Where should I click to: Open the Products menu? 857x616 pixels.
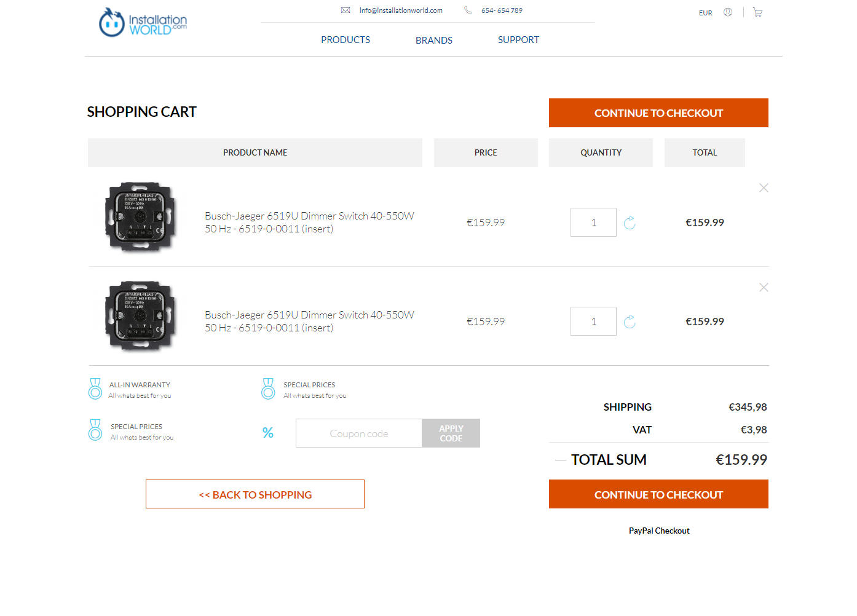346,40
